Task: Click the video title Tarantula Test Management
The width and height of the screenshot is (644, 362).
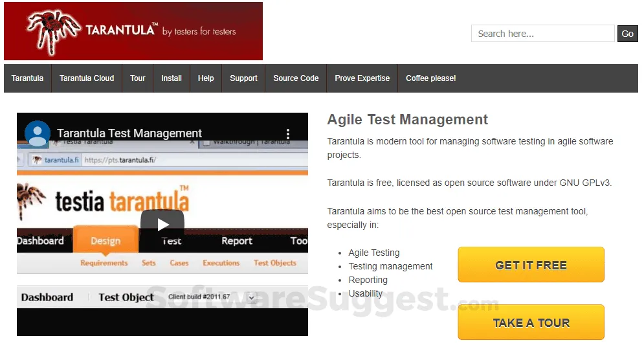Action: (x=129, y=133)
